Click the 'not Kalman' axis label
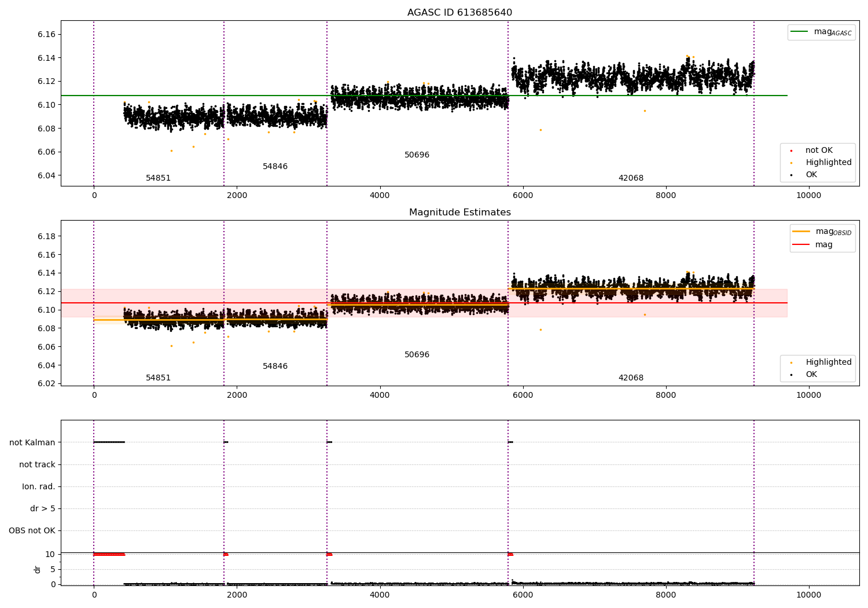The image size is (868, 608). tap(32, 442)
